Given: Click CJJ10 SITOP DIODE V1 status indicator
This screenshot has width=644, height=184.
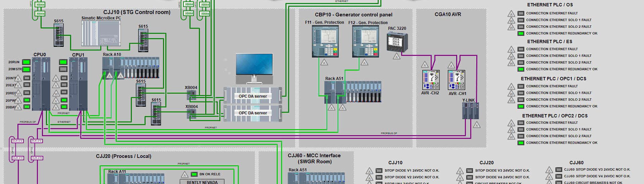Looking at the screenshot, I should [379, 171].
